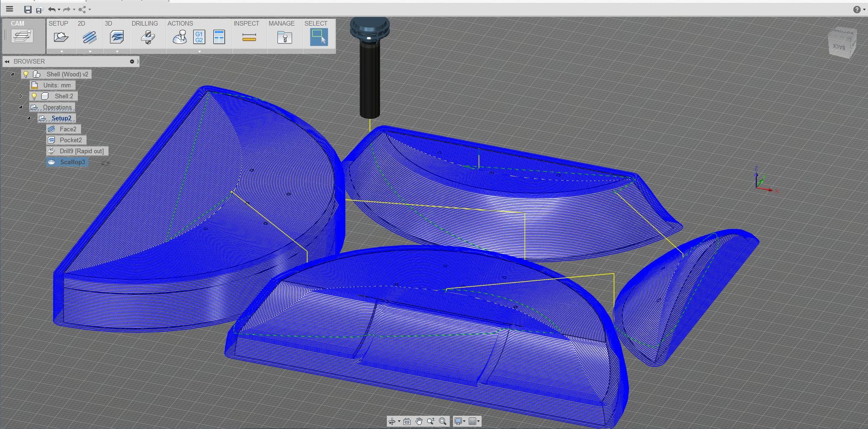Click the Help question mark icon

click(857, 10)
